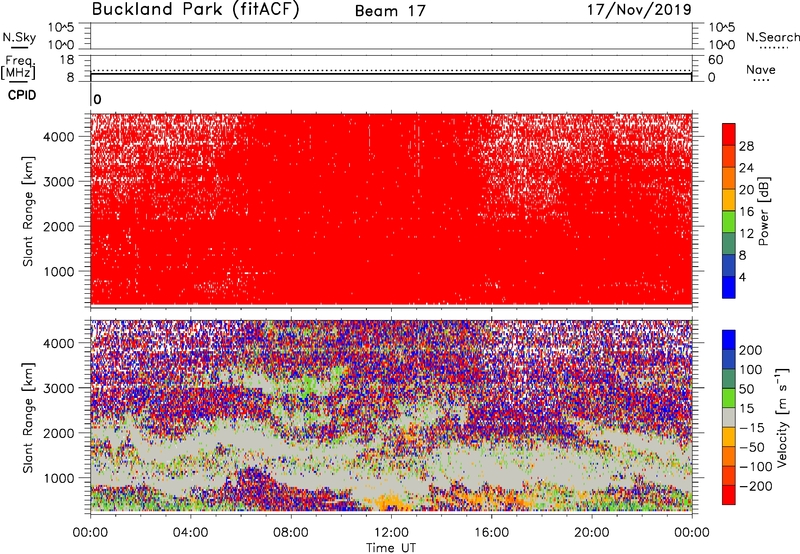800x554 pixels.
Task: Click the "04:00" time tick label
Action: [x=190, y=533]
